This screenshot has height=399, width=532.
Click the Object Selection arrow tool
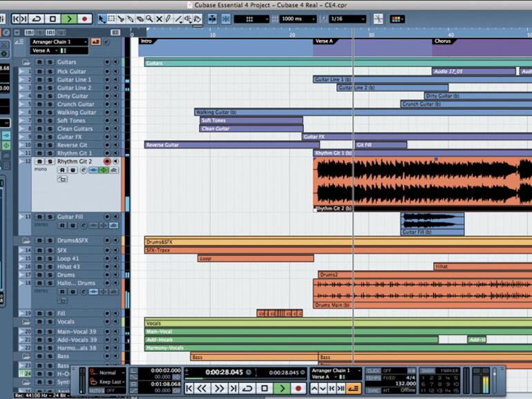tap(102, 19)
